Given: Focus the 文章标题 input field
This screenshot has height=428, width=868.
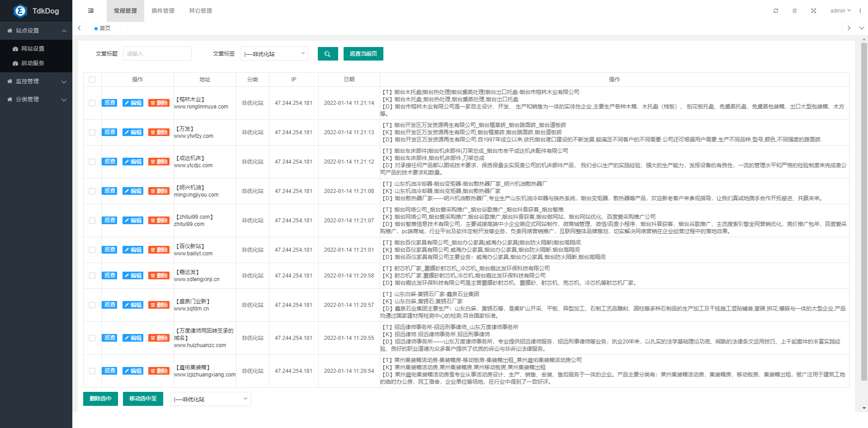Looking at the screenshot, I should pyautogui.click(x=157, y=54).
